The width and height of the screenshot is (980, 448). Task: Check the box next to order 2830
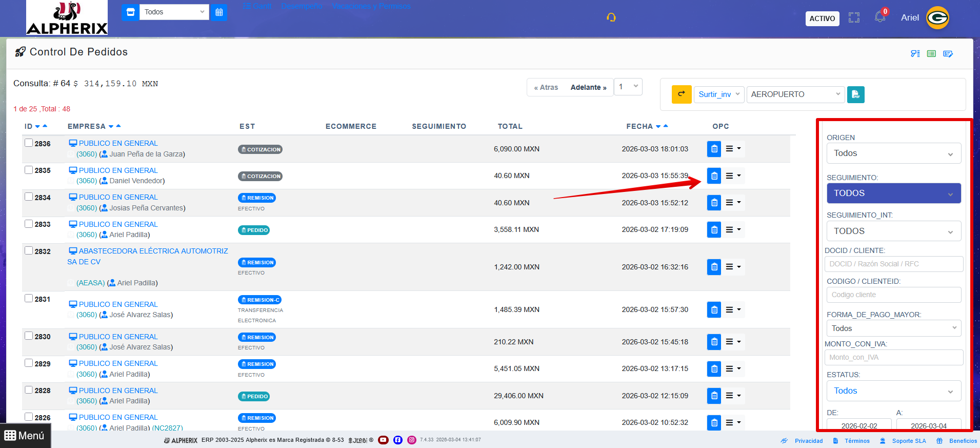coord(29,336)
